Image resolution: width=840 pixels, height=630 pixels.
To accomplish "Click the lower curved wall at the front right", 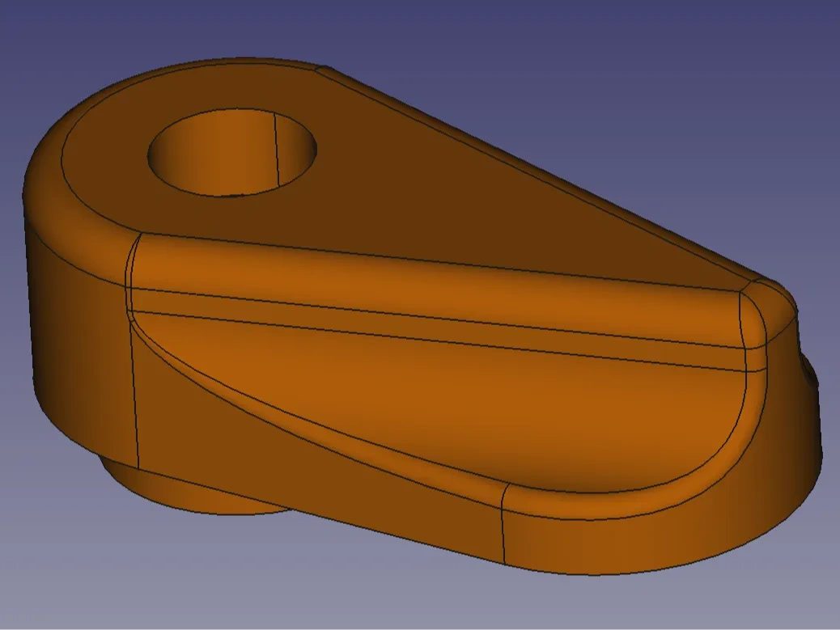I will pyautogui.click(x=647, y=534).
